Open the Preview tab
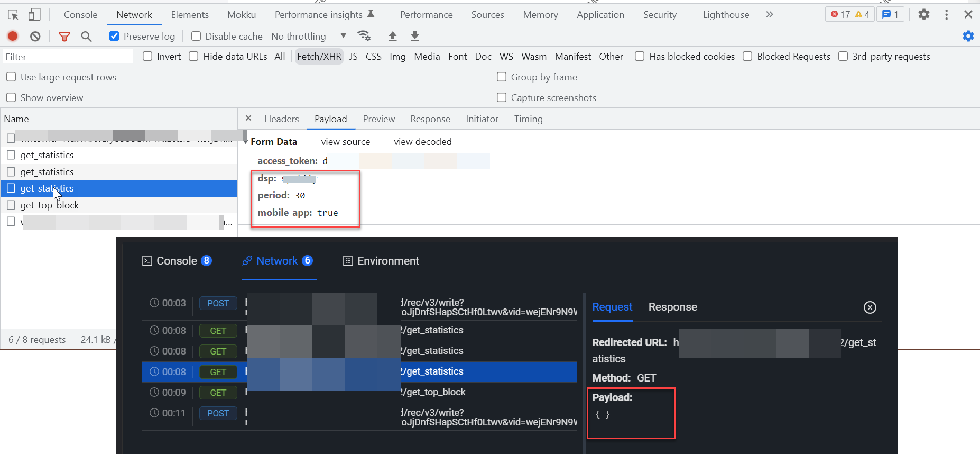Viewport: 980px width, 454px height. click(379, 119)
